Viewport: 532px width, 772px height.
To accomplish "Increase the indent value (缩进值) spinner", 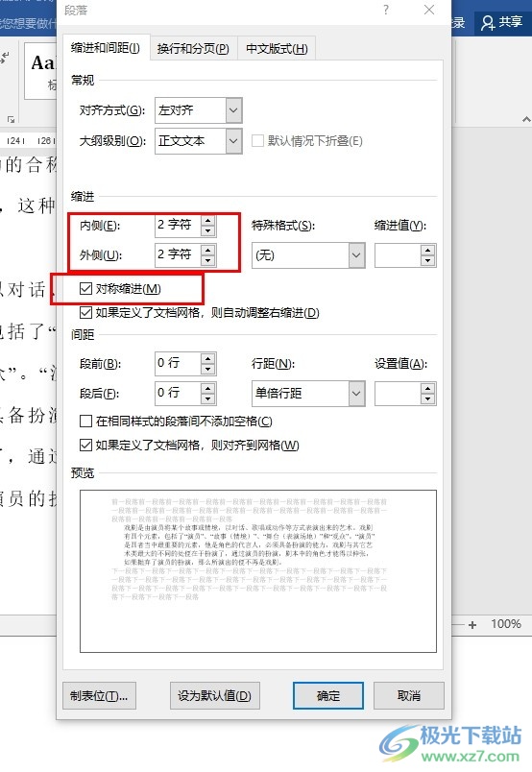I will click(427, 250).
